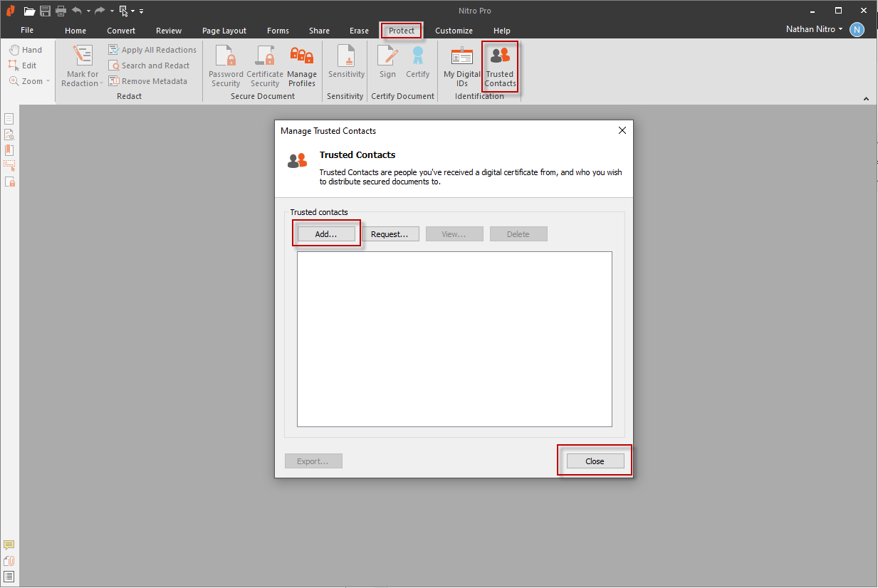The image size is (878, 588).
Task: Open the Password Security tool
Action: click(x=225, y=64)
